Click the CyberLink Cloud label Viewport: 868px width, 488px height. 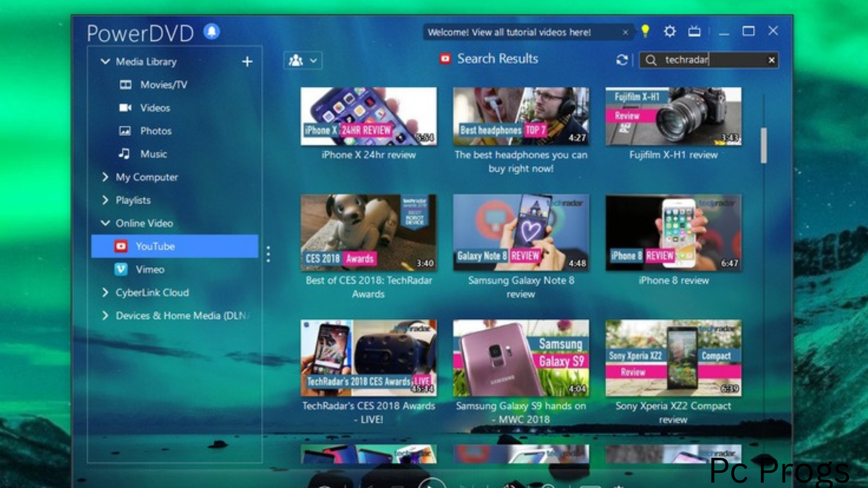click(152, 293)
